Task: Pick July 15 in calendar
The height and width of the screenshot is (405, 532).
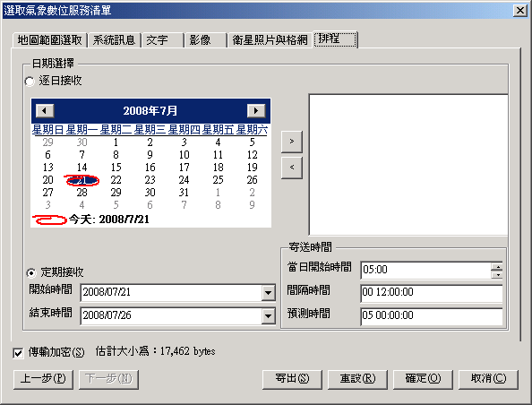Action: point(116,168)
